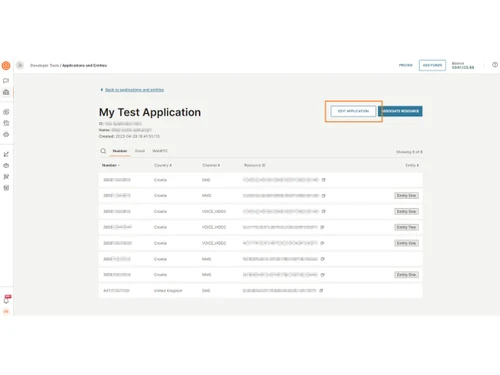The width and height of the screenshot is (500, 375).
Task: Select the briefcase Developer Tools sidebar icon
Action: (x=6, y=92)
